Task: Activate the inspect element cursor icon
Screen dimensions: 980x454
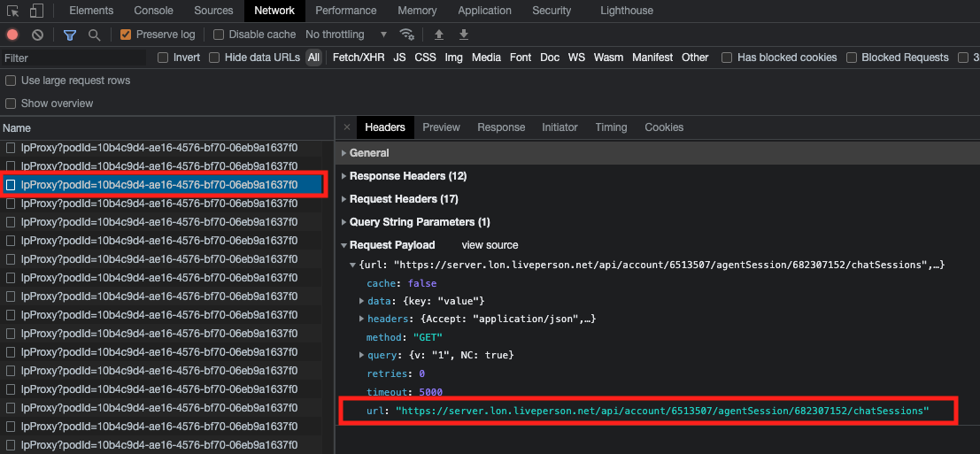Action: point(13,11)
